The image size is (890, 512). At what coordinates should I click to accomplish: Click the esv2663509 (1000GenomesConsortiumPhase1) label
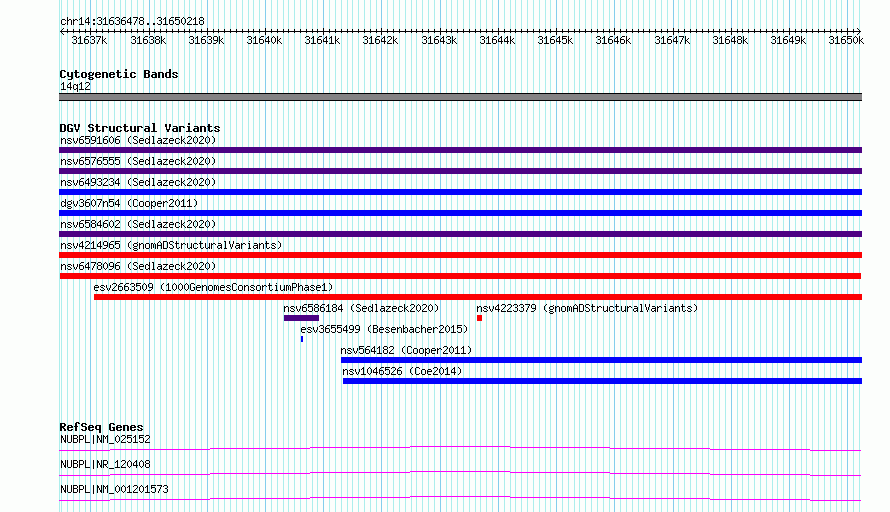coord(213,287)
